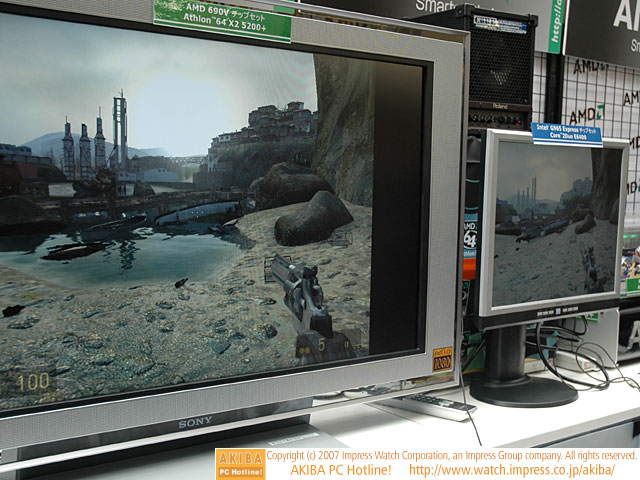The height and width of the screenshot is (480, 640).
Task: Click the blue Intel G965 Express label
Action: [566, 133]
